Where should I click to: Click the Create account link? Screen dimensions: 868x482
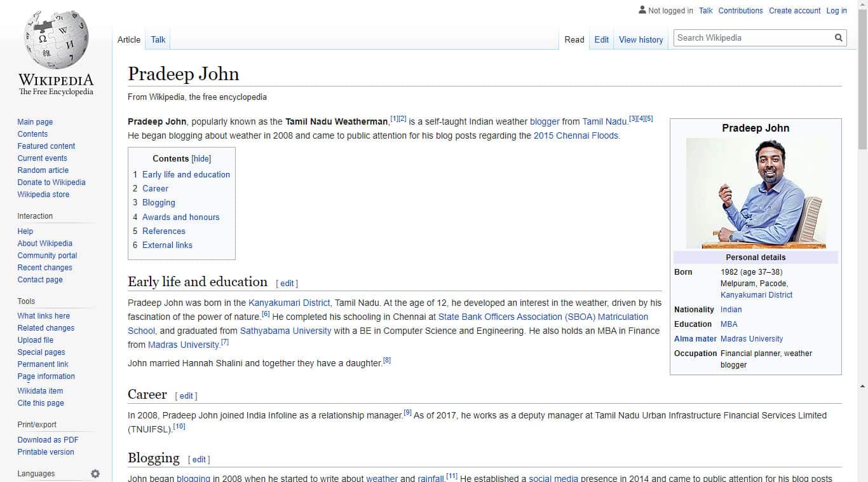pos(795,11)
